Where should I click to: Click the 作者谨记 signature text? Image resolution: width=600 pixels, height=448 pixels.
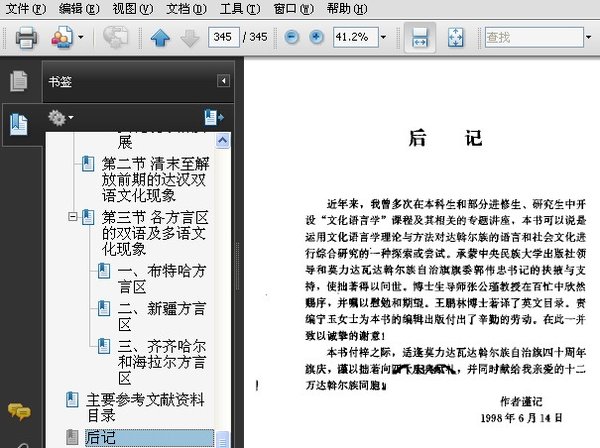click(x=521, y=401)
